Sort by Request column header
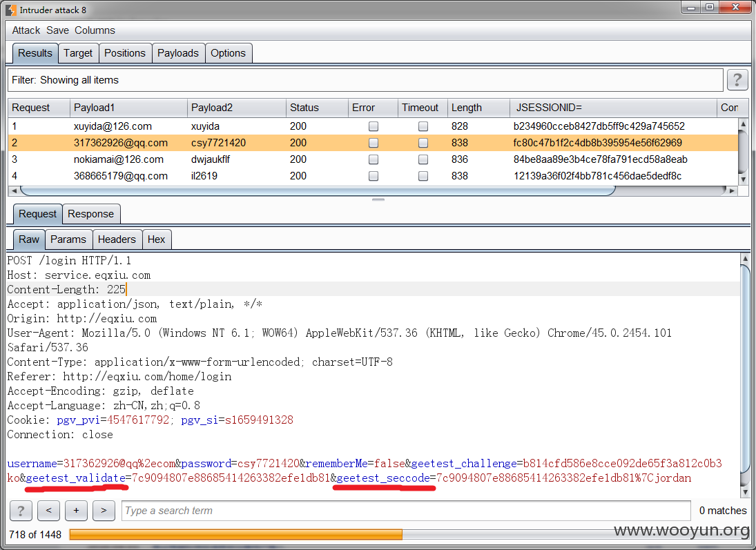 (39, 108)
